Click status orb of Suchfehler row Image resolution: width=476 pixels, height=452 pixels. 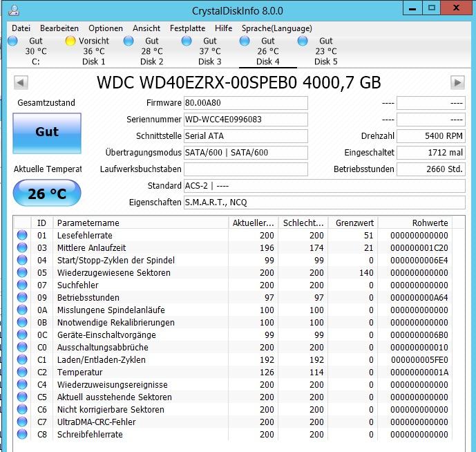coord(22,285)
